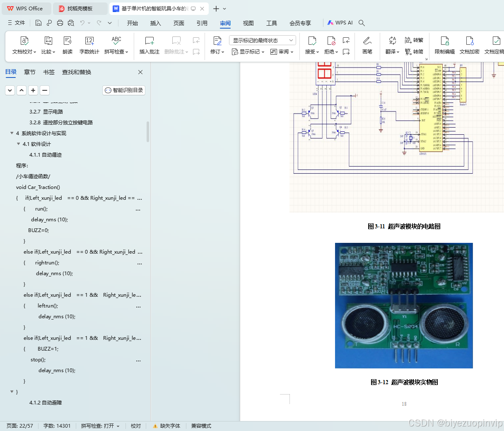Collapse the '4 系统软件设计与实现' outline node
The image size is (504, 431).
tap(12, 133)
